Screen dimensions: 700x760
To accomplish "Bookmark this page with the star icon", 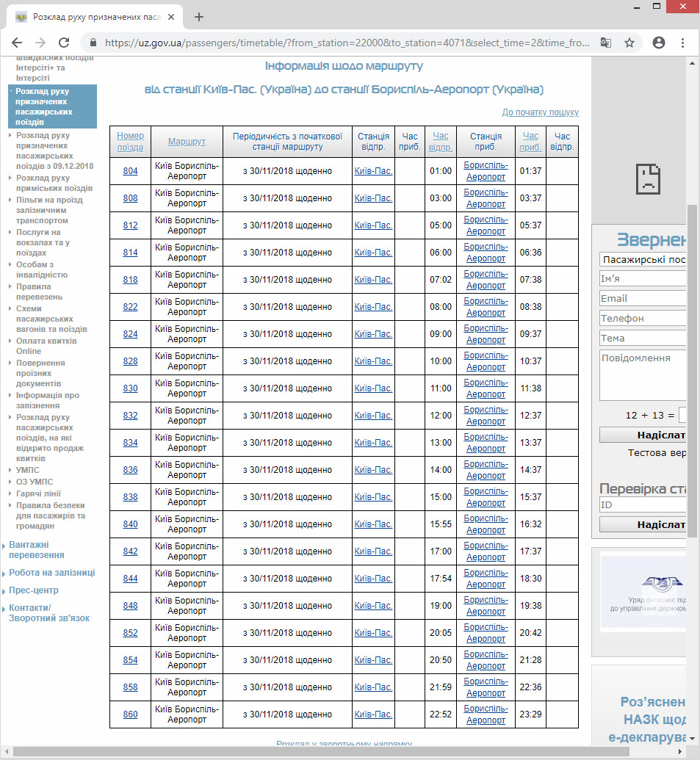I will coord(629,43).
